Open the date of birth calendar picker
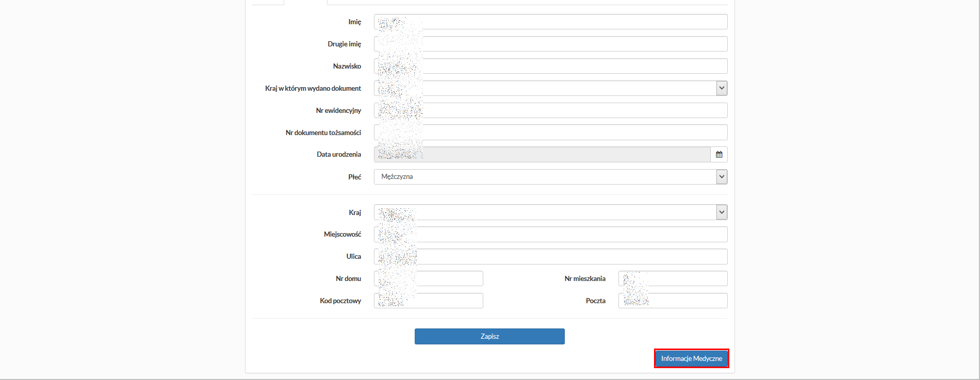 719,155
